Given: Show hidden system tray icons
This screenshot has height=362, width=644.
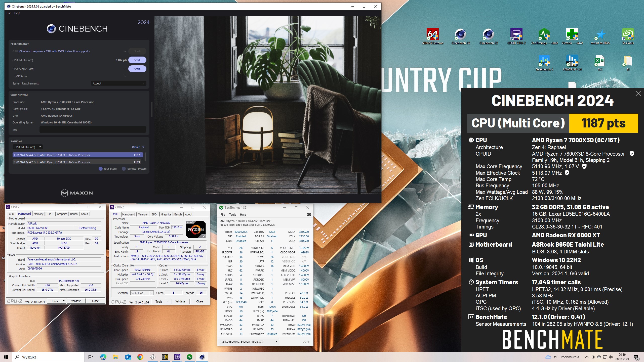Looking at the screenshot, I should click(587, 357).
